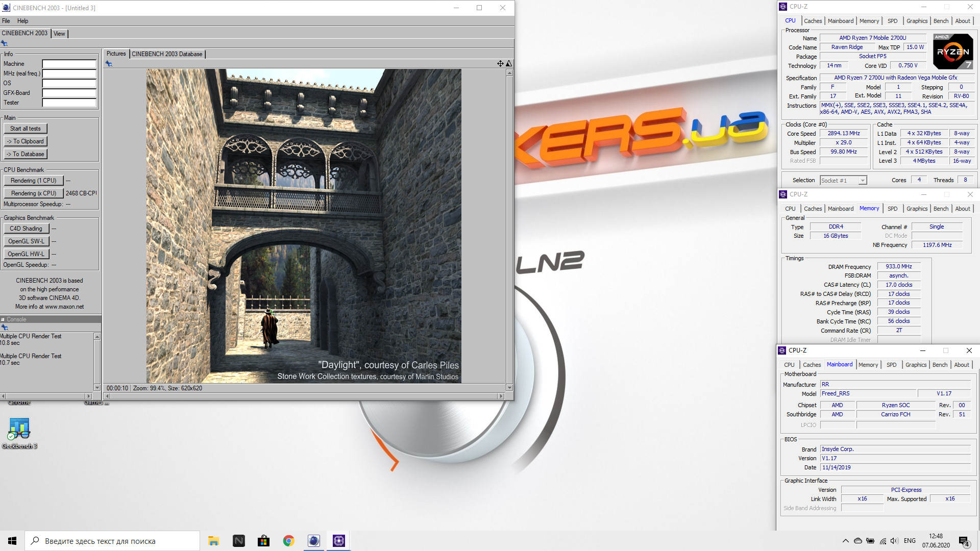
Task: Open the CINEBENCH 2003 Database tab
Action: (x=167, y=54)
